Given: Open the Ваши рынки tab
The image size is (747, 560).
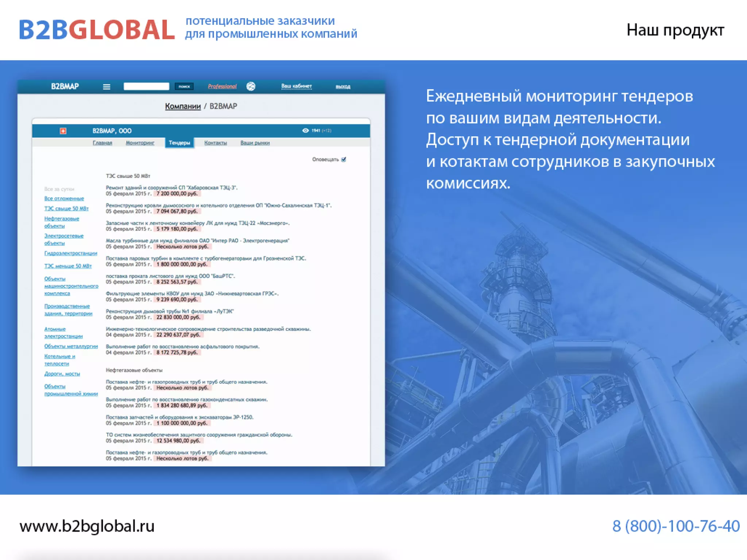Looking at the screenshot, I should click(x=255, y=143).
